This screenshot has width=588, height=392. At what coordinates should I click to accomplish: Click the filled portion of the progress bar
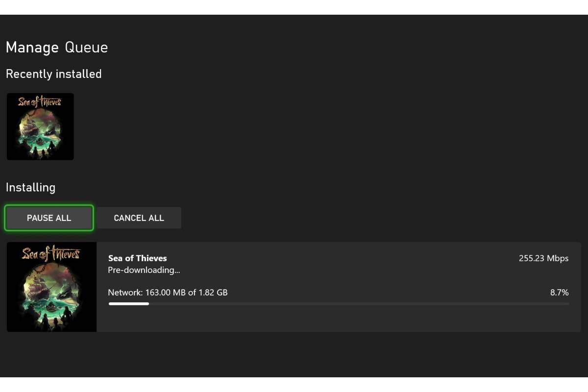click(x=128, y=304)
